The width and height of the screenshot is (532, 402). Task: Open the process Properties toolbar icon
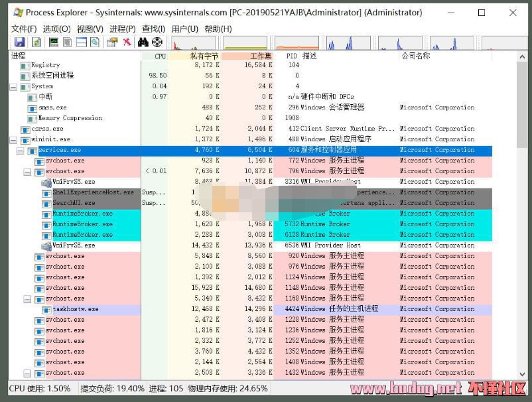pos(112,42)
